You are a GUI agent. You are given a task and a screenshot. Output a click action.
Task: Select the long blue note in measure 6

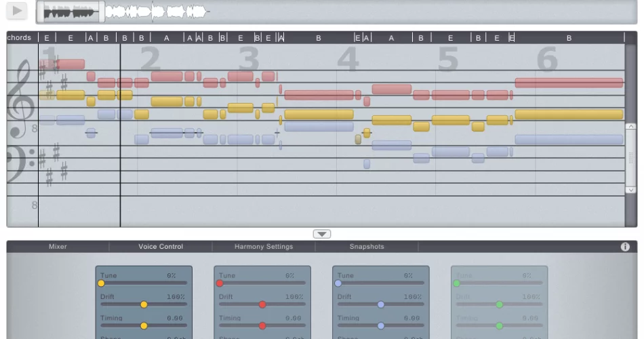569,140
